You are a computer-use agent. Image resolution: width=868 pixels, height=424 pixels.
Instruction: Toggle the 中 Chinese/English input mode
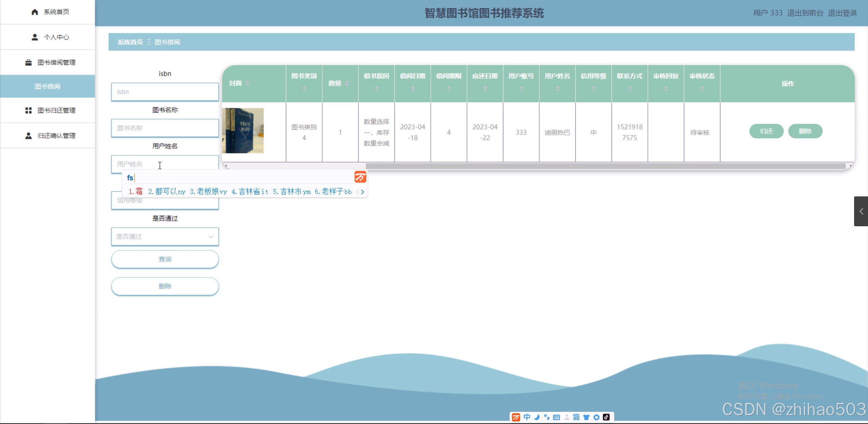pos(526,417)
